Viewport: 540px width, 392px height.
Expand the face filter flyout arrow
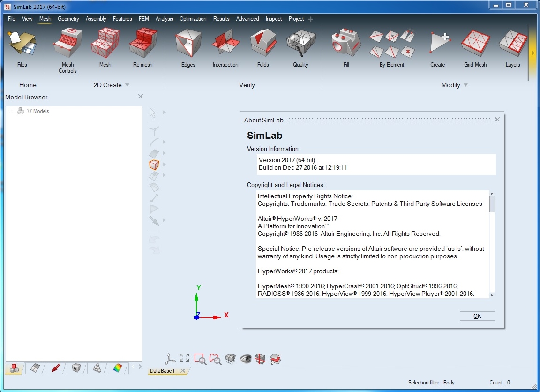(164, 153)
